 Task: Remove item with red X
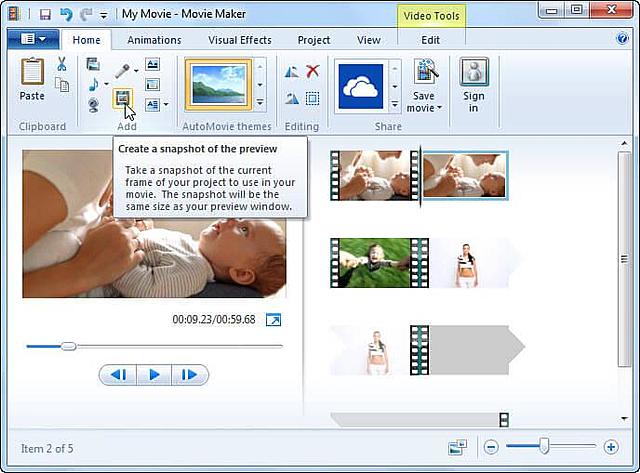click(x=313, y=71)
